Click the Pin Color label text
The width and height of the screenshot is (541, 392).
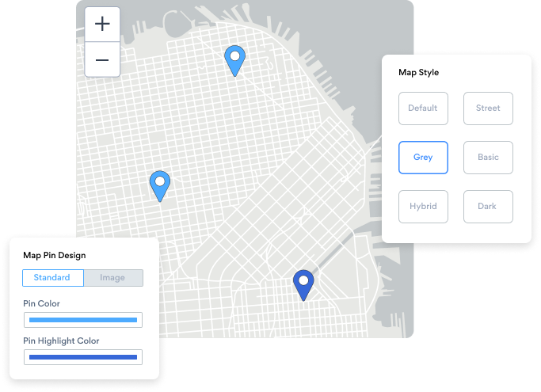coord(41,303)
